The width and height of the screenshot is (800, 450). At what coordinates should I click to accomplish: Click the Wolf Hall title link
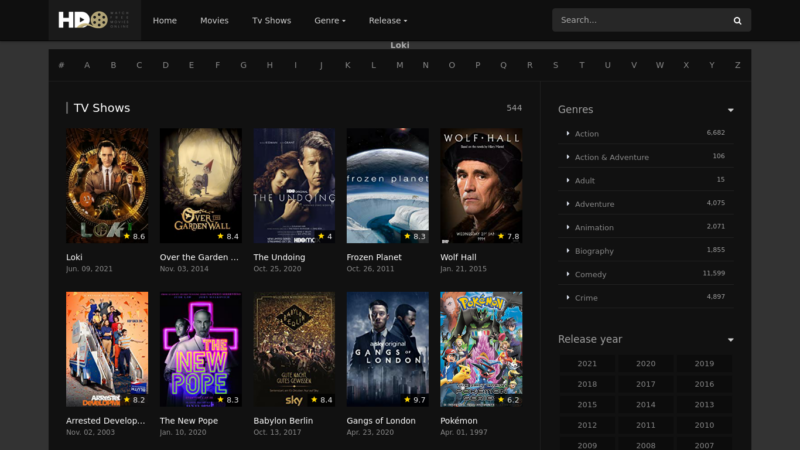(458, 257)
